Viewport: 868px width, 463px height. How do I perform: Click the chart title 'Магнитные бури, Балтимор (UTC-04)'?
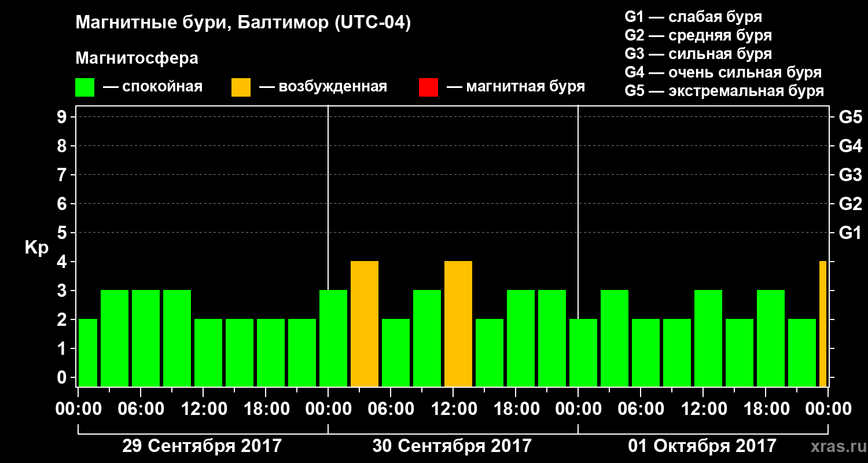243,24
